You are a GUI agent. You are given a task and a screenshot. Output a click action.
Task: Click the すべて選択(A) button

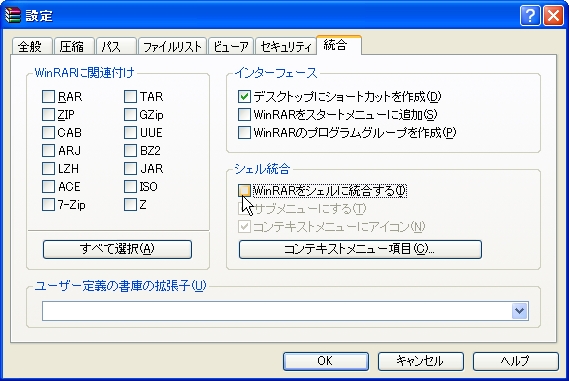[x=117, y=249]
